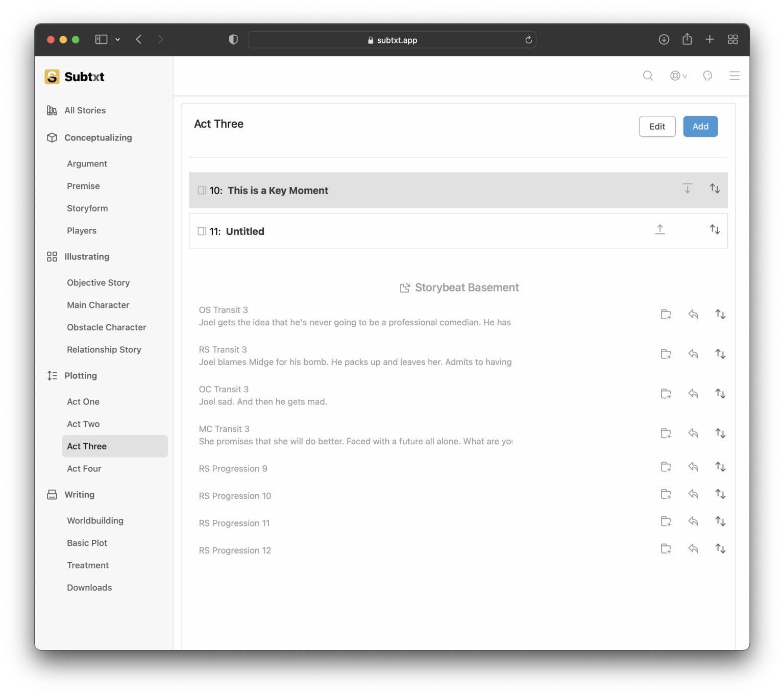Click Storybeat Basement export icon
784x696 pixels.
coord(405,287)
